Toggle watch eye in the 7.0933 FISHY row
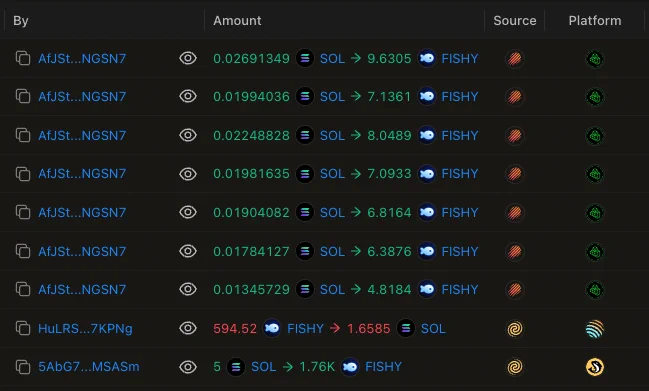This screenshot has width=649, height=391. point(188,174)
